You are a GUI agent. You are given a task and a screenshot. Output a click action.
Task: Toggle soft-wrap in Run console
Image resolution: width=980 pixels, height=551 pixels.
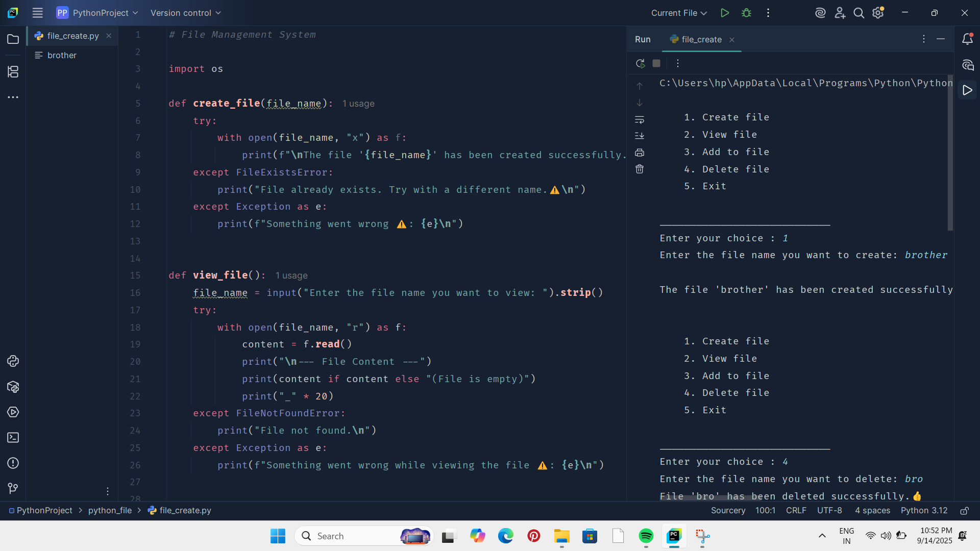click(640, 119)
